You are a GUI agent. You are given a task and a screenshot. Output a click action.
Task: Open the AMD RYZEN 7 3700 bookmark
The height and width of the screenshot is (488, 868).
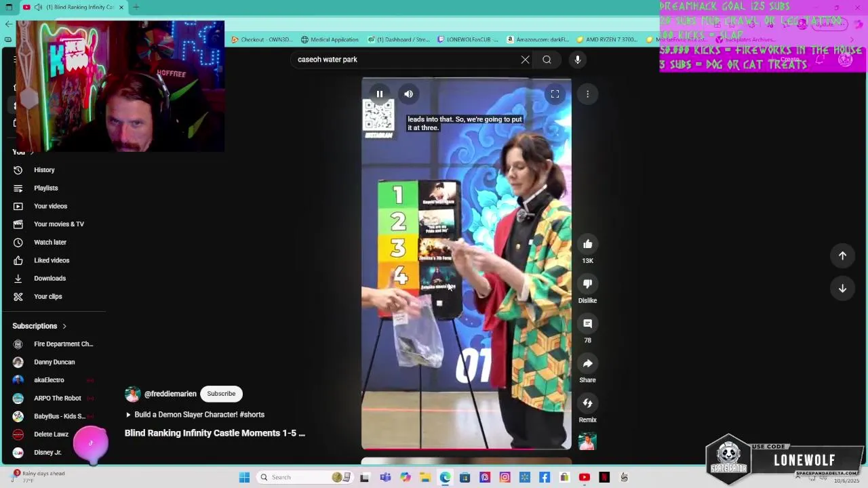608,39
